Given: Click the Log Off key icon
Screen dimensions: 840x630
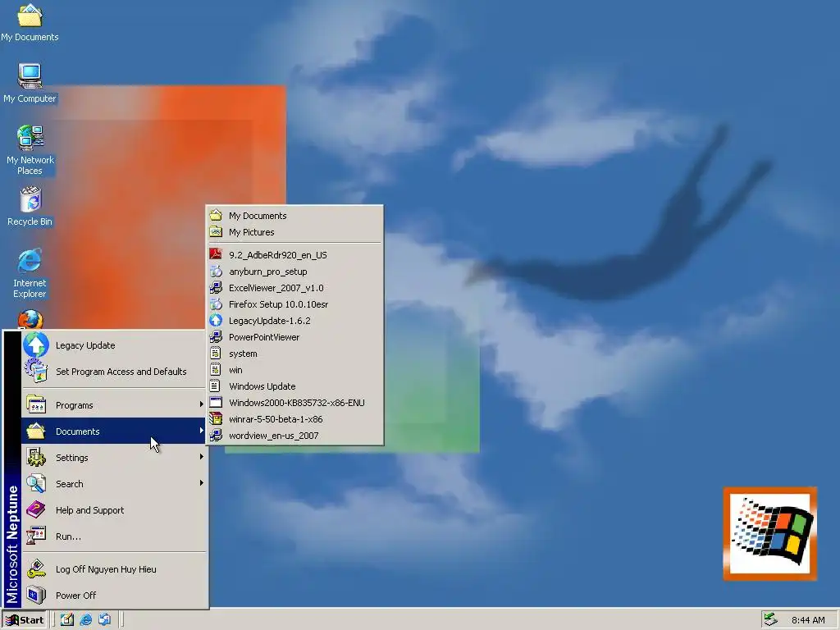Looking at the screenshot, I should 36,569.
